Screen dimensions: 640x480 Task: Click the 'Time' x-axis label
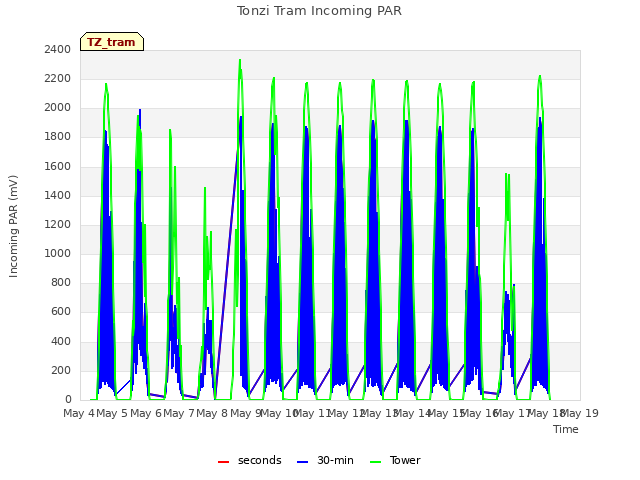[x=566, y=429]
